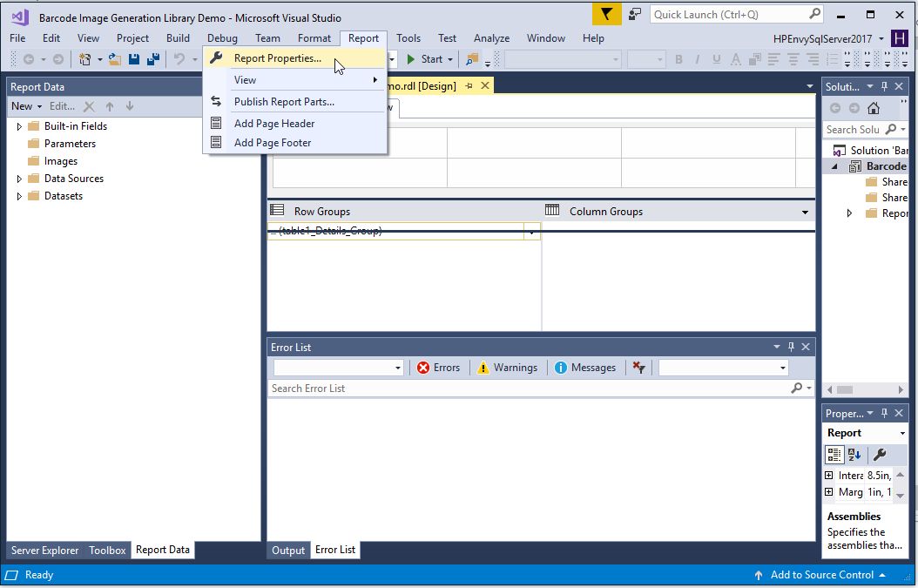Click the Undo arrow icon
The image size is (918, 588).
pyautogui.click(x=179, y=59)
